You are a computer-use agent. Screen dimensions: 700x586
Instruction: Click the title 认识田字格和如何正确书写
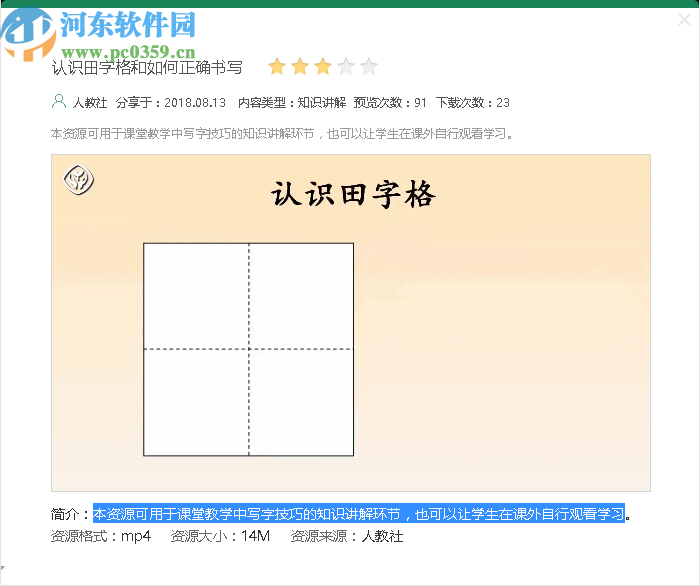(x=147, y=68)
